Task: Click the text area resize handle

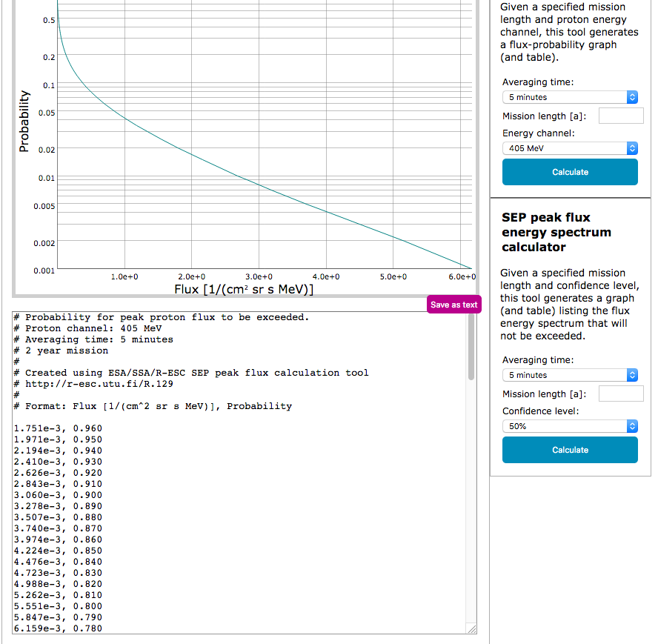Action: (471, 628)
